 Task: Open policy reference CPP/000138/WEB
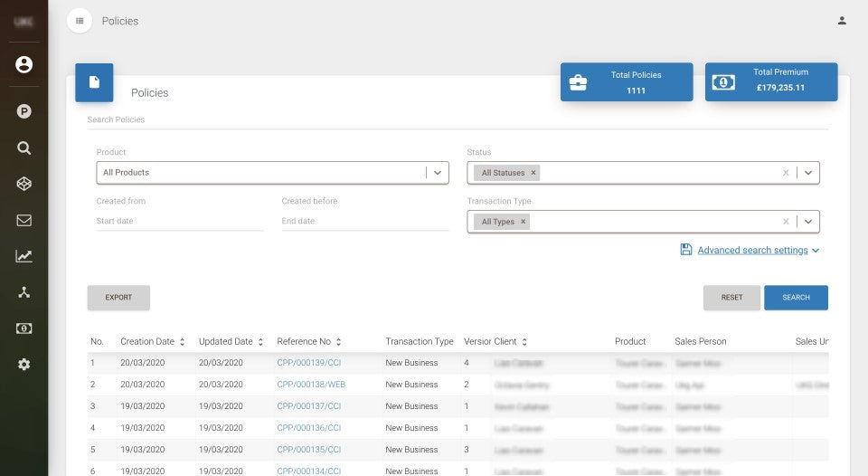311,385
